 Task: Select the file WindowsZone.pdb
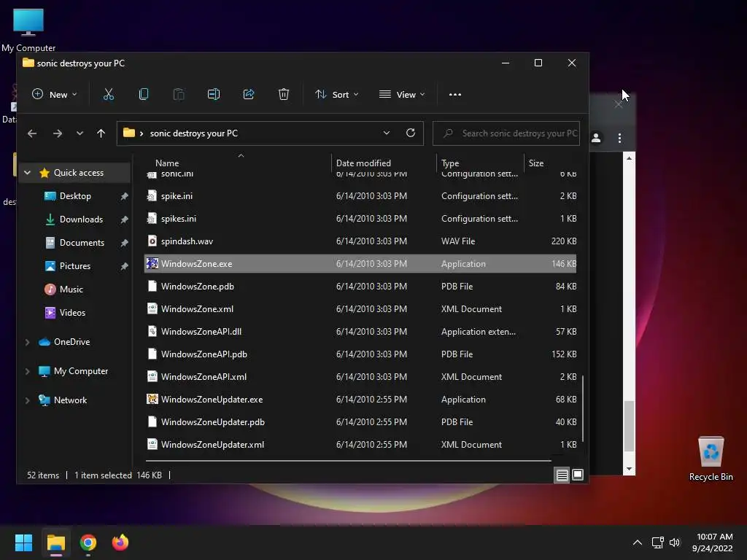pyautogui.click(x=360, y=286)
